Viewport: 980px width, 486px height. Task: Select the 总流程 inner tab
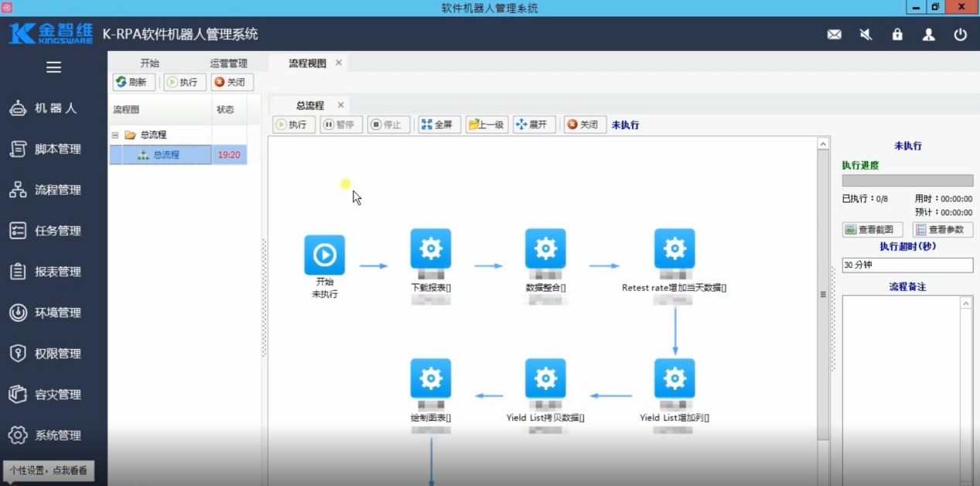click(x=310, y=105)
